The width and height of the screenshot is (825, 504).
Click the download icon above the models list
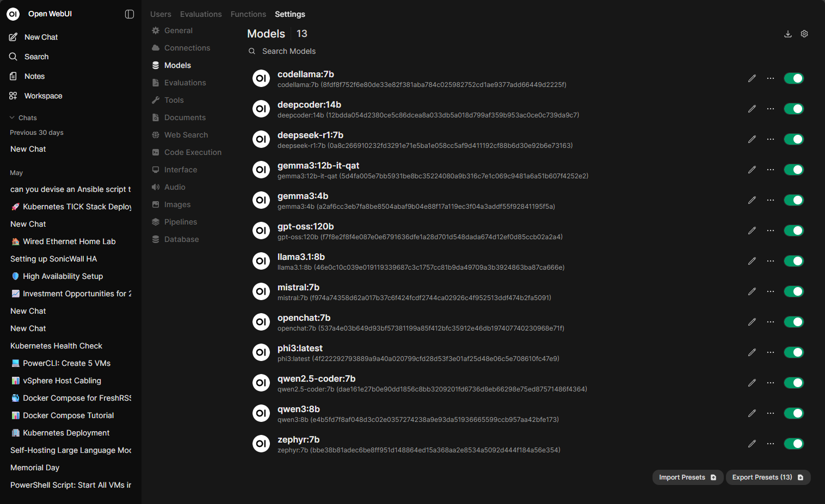(787, 34)
